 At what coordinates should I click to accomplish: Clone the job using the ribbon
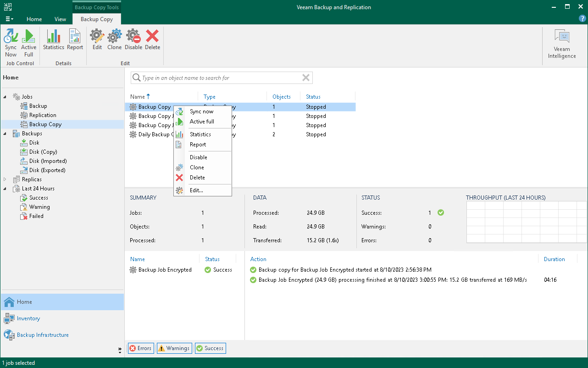pyautogui.click(x=114, y=40)
